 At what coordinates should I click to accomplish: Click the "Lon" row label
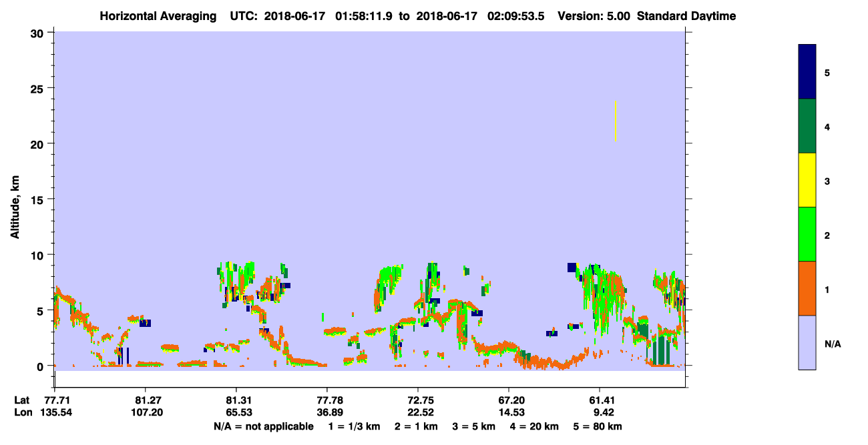(22, 412)
